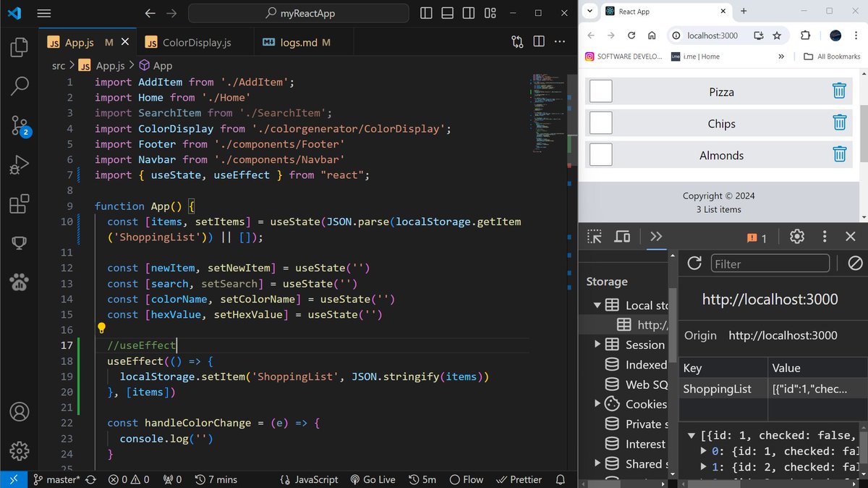The height and width of the screenshot is (488, 868).
Task: Click the src breadcrumb
Action: click(x=59, y=65)
